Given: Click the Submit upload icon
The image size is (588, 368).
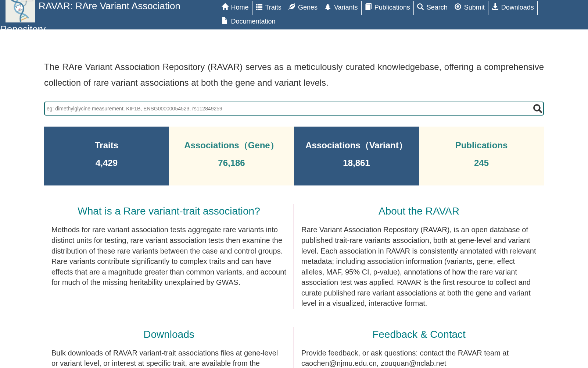Looking at the screenshot, I should (458, 7).
